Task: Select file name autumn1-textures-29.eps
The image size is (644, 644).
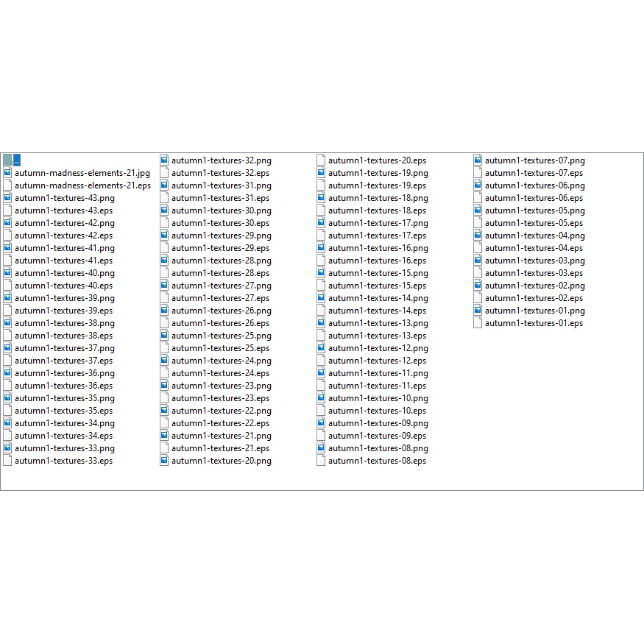Action: [x=221, y=248]
